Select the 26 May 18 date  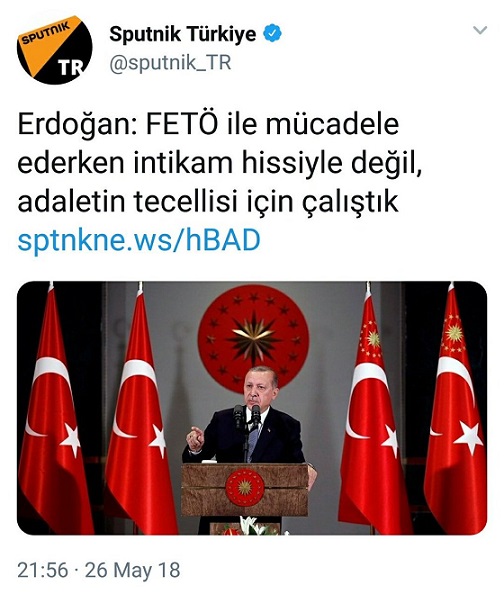tap(132, 570)
